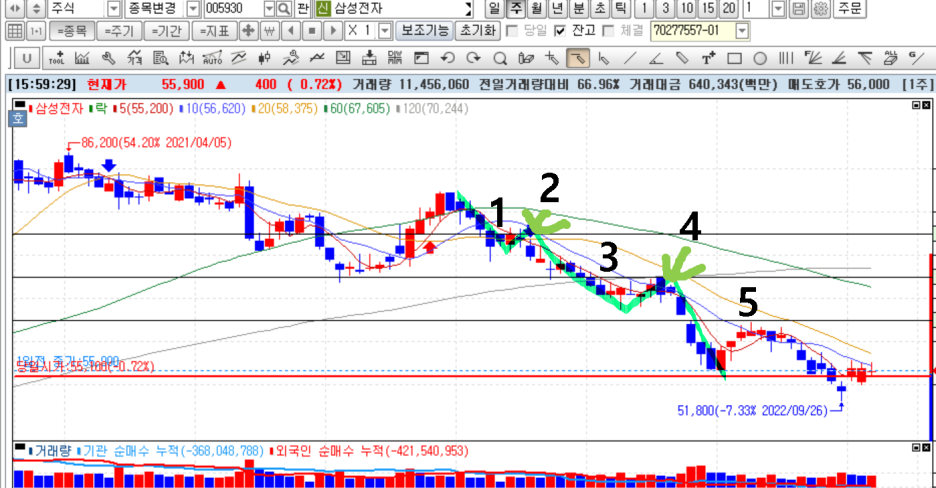Open the TOOL add icon in drawing toolbar
Screen dimensions: 936x488
point(56,58)
